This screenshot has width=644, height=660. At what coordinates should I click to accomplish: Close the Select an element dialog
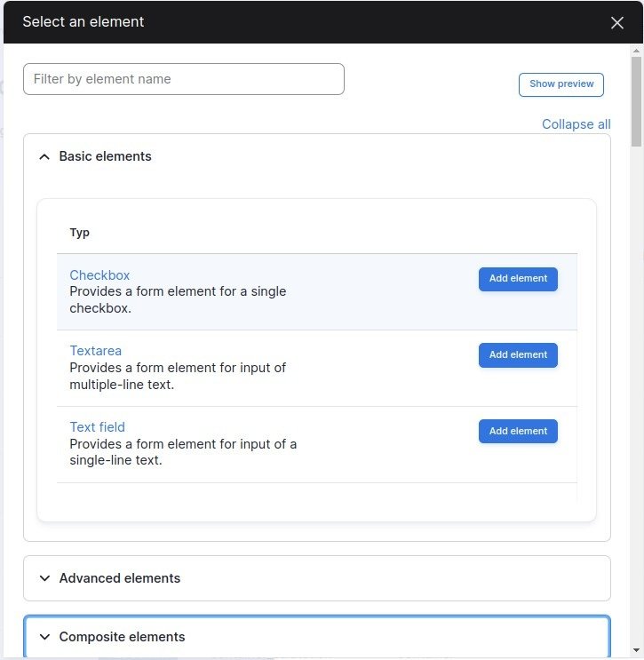click(x=617, y=23)
